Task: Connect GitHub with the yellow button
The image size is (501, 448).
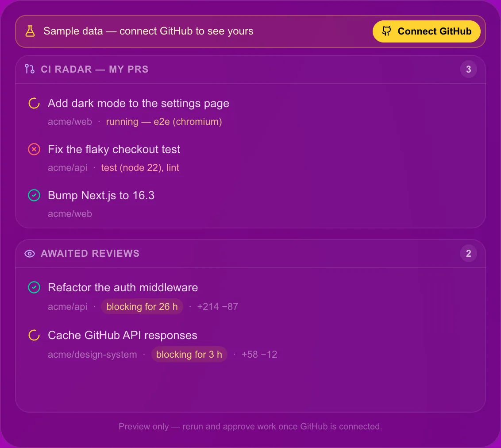Action: (426, 31)
